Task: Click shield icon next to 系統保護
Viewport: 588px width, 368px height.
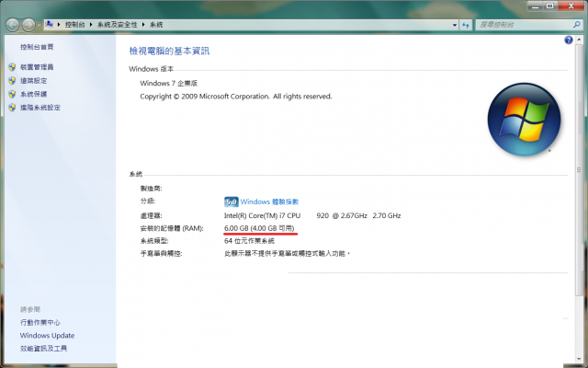Action: [x=12, y=94]
